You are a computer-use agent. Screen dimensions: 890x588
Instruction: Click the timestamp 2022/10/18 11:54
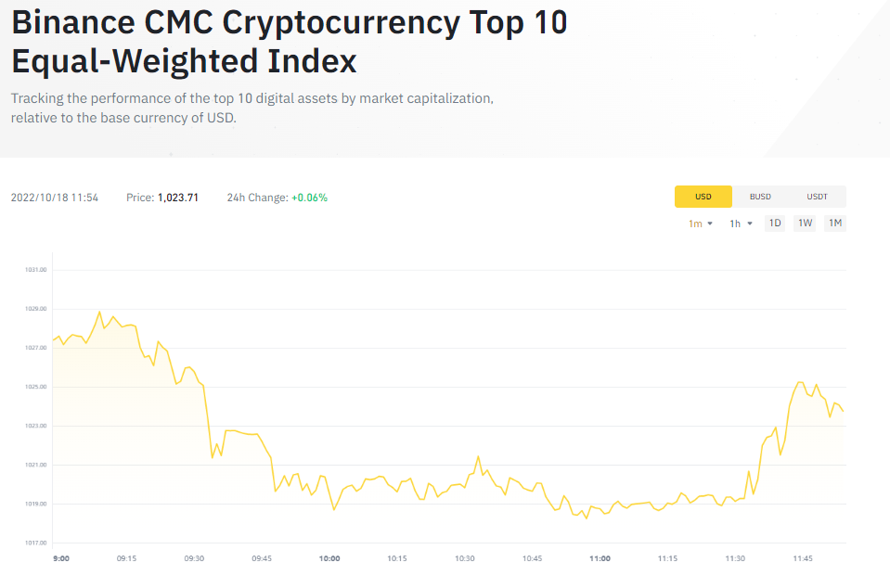coord(55,197)
